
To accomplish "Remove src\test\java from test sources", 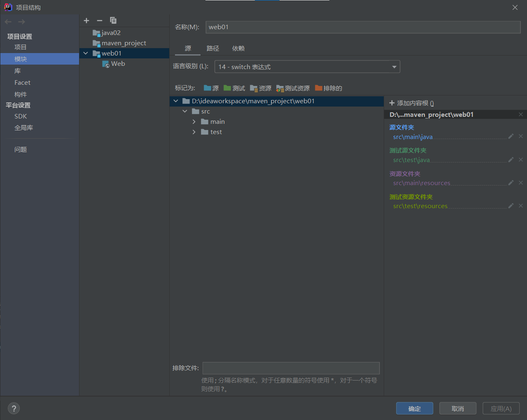I will tap(521, 160).
